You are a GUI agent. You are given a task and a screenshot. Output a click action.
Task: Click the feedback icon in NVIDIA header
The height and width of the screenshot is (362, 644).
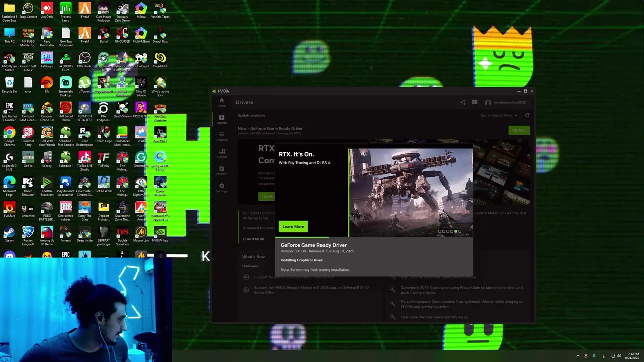pos(474,102)
